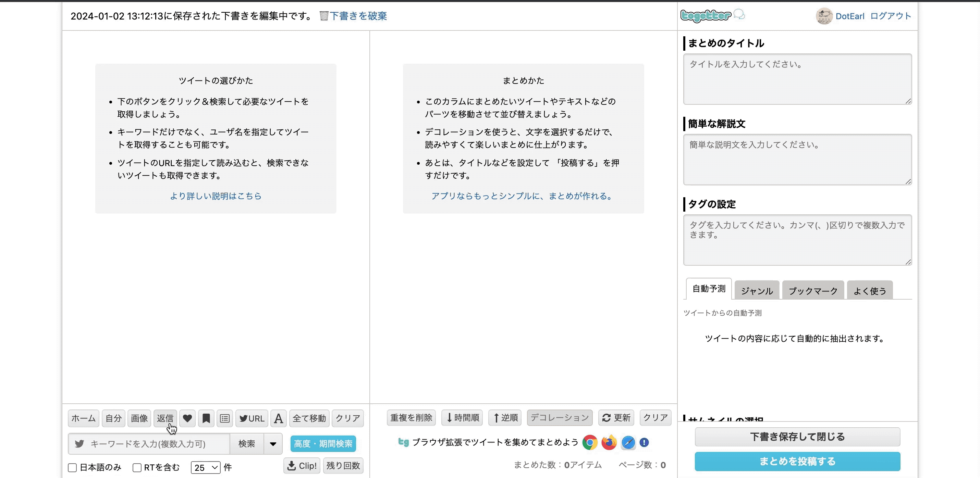The width and height of the screenshot is (980, 478).
Task: Click the Chrome extension icon
Action: tap(590, 443)
